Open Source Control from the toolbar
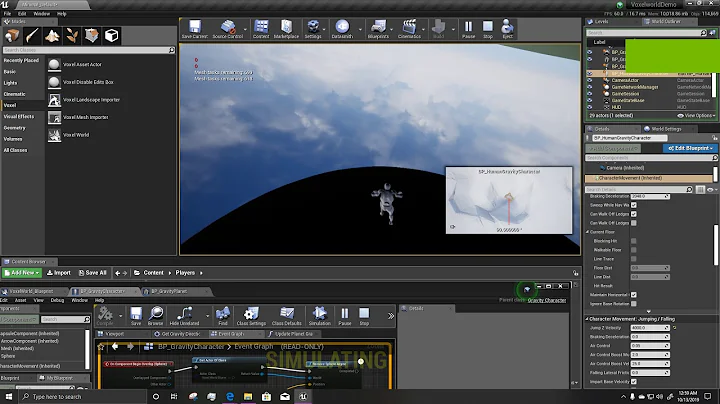Screen dimensions: 720x404 coord(227,28)
